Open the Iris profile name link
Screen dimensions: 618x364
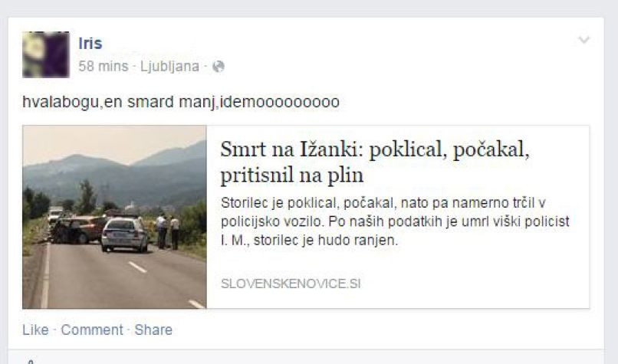point(90,44)
